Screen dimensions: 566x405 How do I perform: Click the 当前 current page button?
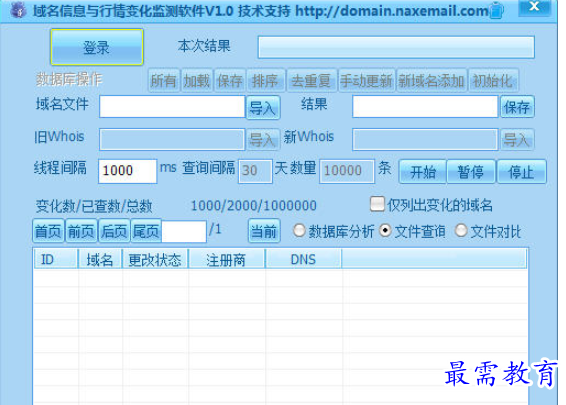point(264,231)
